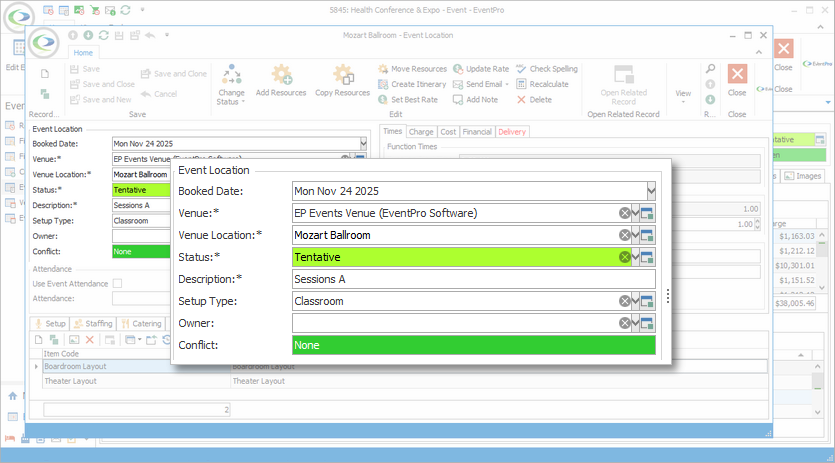The height and width of the screenshot is (463, 835).
Task: Click Check Spelling in the ribbon
Action: tap(547, 69)
